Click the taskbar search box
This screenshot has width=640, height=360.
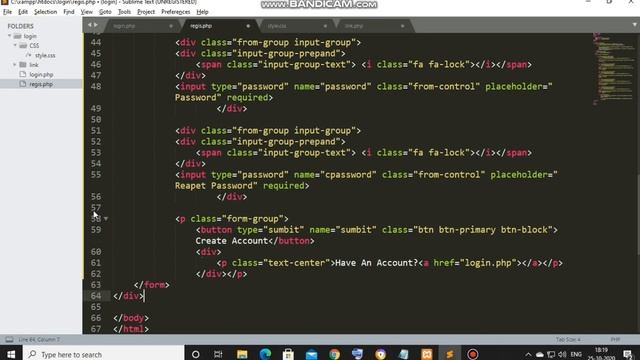pos(104,354)
